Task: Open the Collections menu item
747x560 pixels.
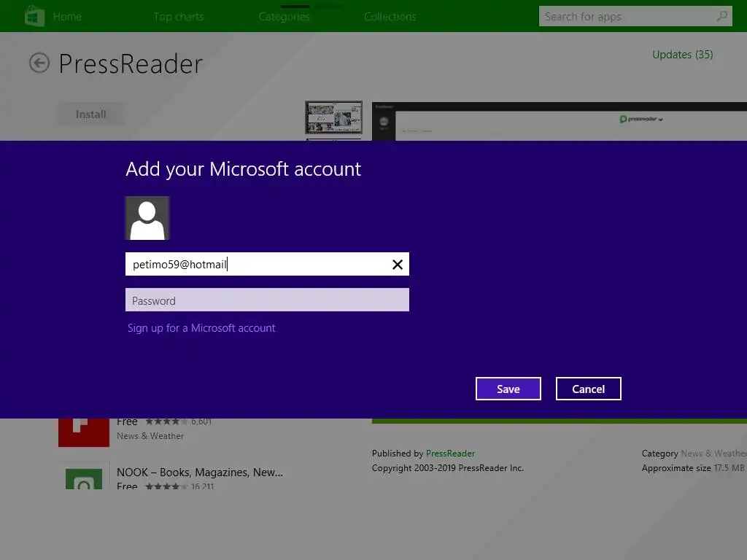Action: 390,17
